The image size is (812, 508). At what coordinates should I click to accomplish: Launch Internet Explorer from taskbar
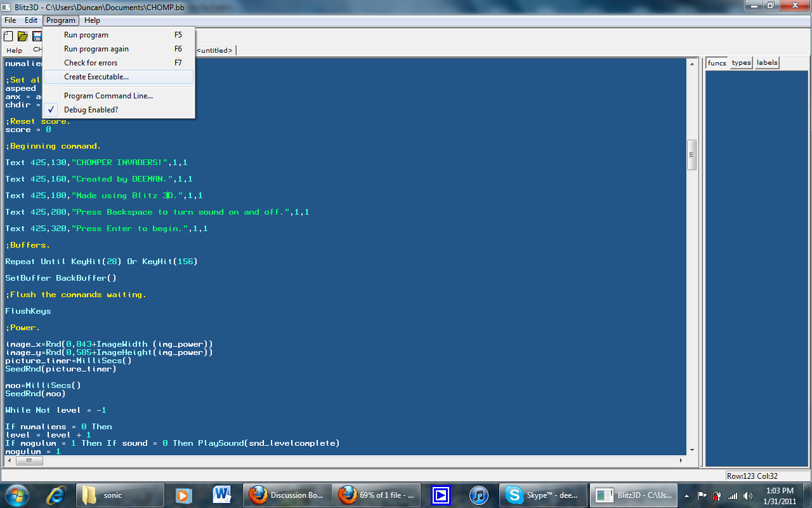(56, 495)
